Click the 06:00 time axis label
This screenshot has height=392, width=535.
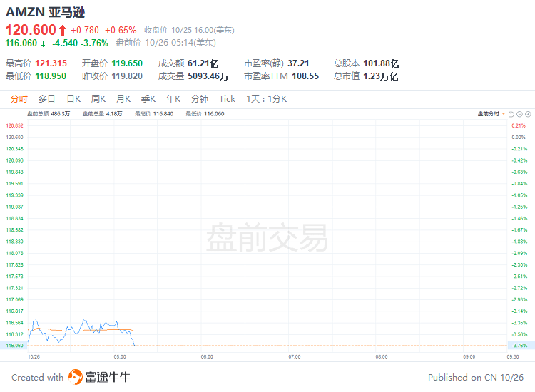pos(207,357)
